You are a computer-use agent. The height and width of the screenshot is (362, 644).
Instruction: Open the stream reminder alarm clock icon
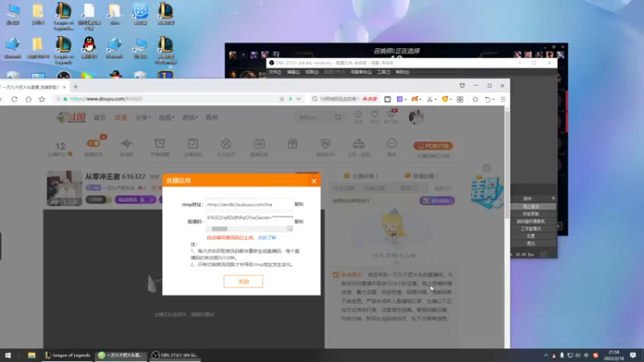[159, 144]
